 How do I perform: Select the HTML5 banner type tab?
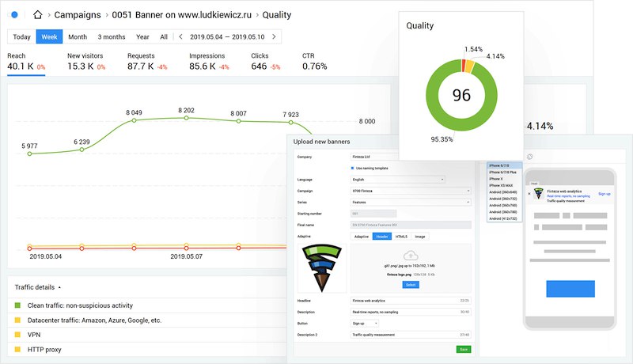point(401,237)
